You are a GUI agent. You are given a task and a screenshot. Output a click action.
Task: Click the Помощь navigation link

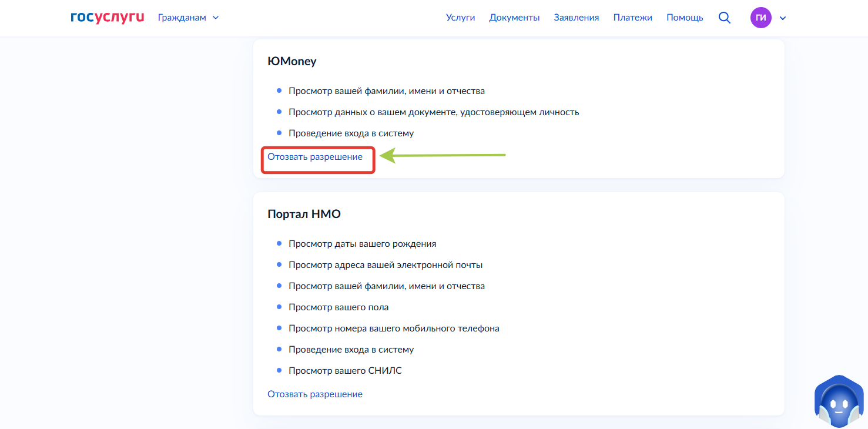click(x=685, y=18)
